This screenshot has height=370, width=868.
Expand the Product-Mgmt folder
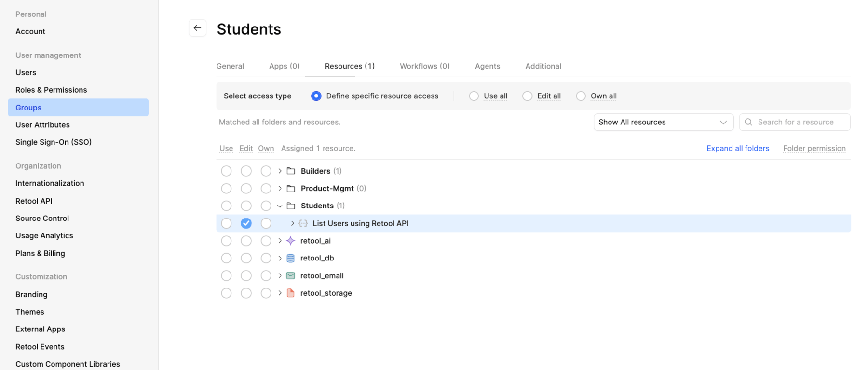tap(280, 189)
